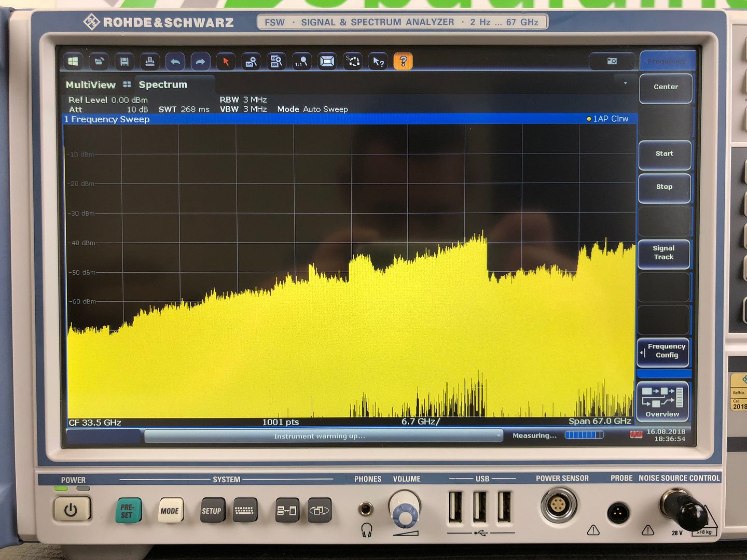This screenshot has width=747, height=560.
Task: Click the SETUP key
Action: (212, 511)
